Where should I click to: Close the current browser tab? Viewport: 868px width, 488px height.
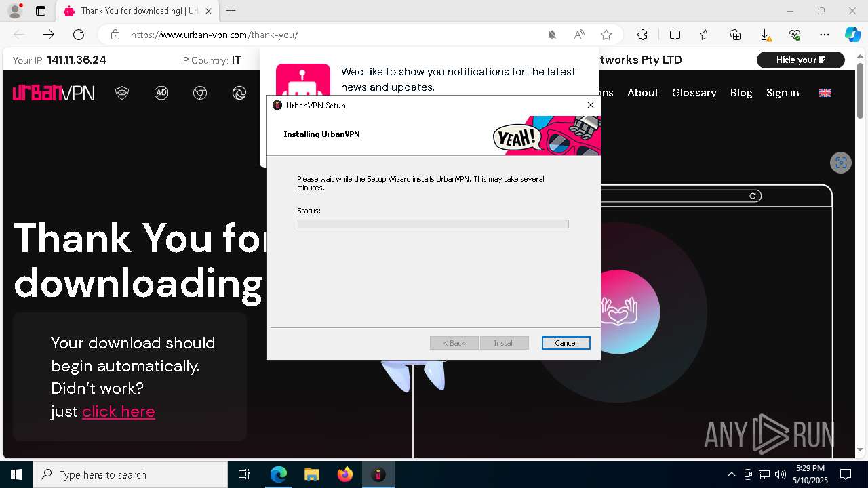208,11
